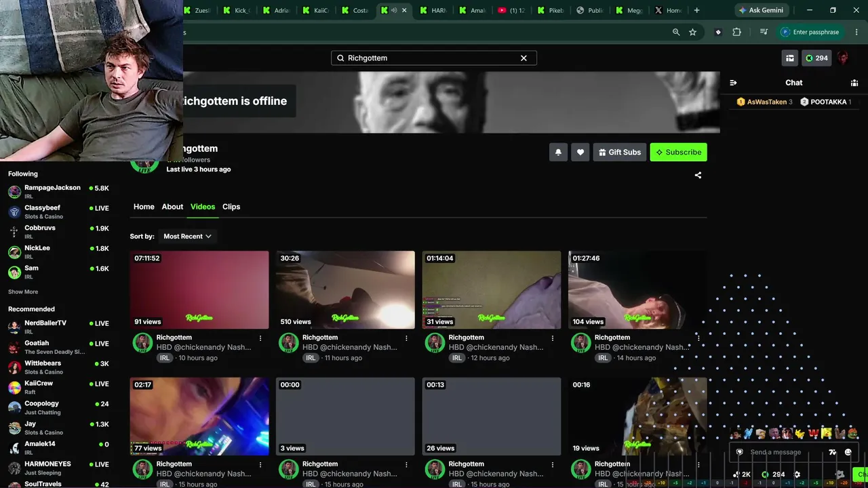
Task: Open the 02:17 video thumbnail
Action: (x=199, y=416)
